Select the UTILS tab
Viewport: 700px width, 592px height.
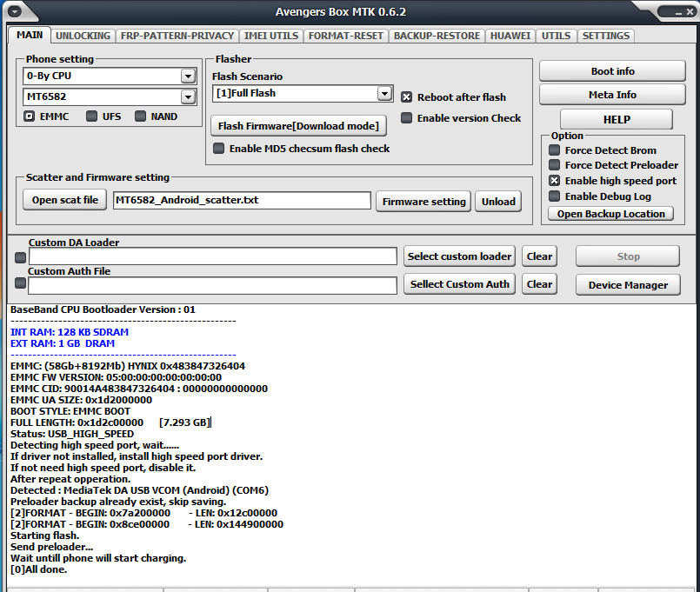[x=556, y=36]
